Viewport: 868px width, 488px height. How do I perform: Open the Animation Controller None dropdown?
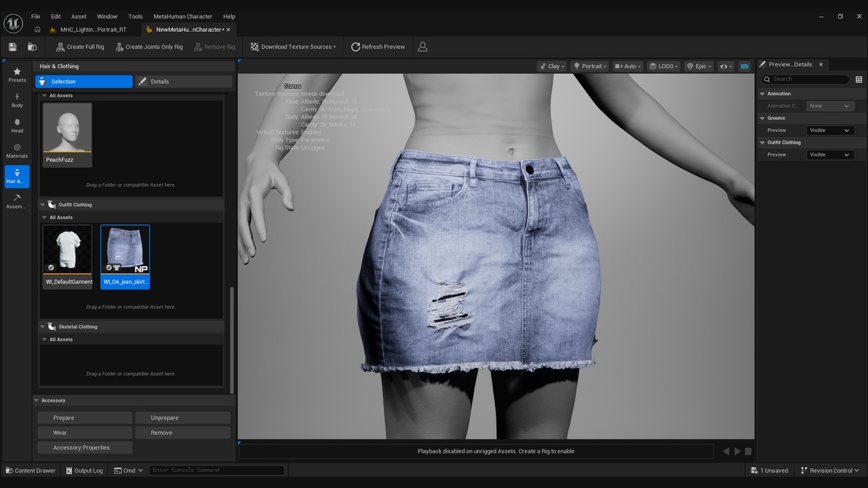(829, 106)
